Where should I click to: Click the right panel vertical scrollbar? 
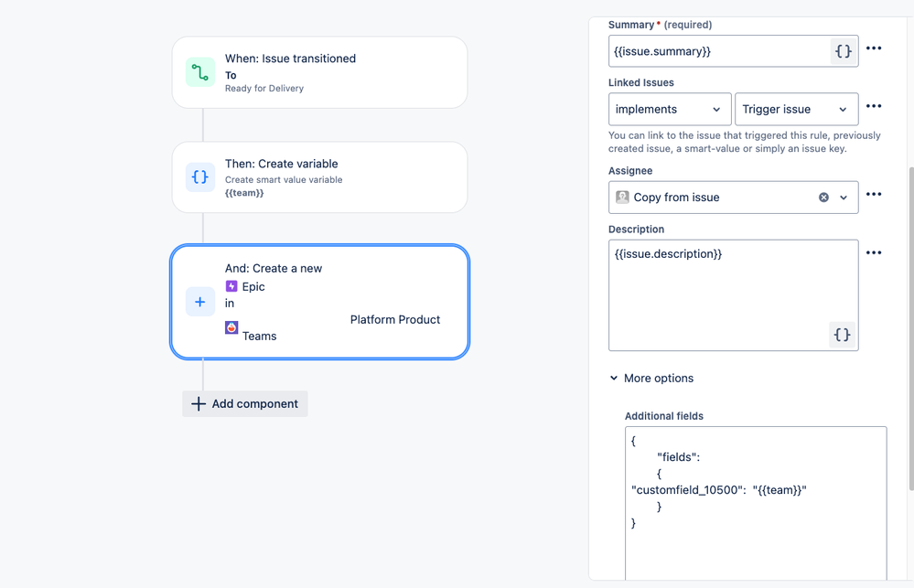pos(910,329)
